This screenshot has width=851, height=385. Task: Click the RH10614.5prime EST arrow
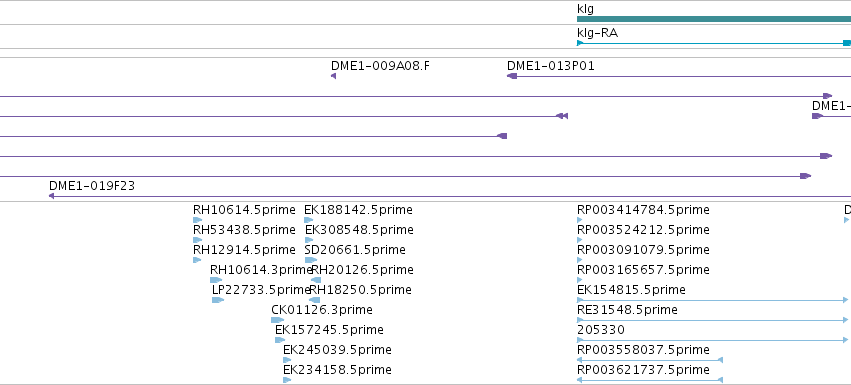(198, 220)
